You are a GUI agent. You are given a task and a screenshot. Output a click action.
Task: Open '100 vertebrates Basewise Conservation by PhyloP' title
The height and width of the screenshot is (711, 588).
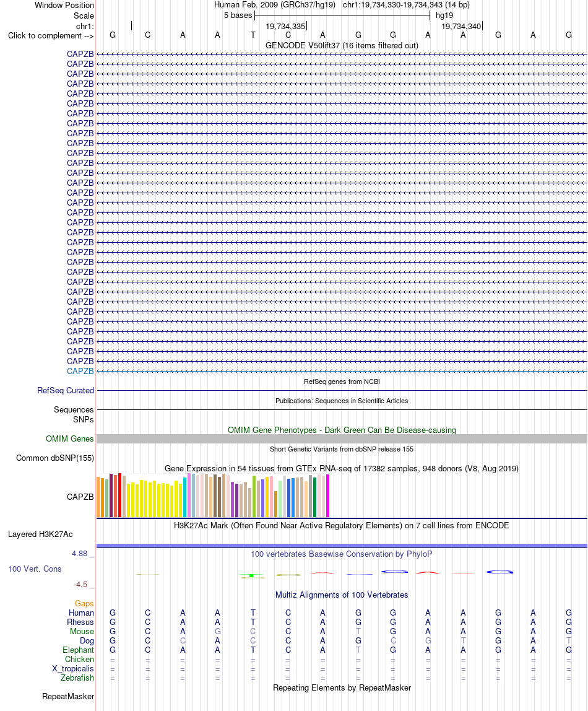pyautogui.click(x=342, y=554)
